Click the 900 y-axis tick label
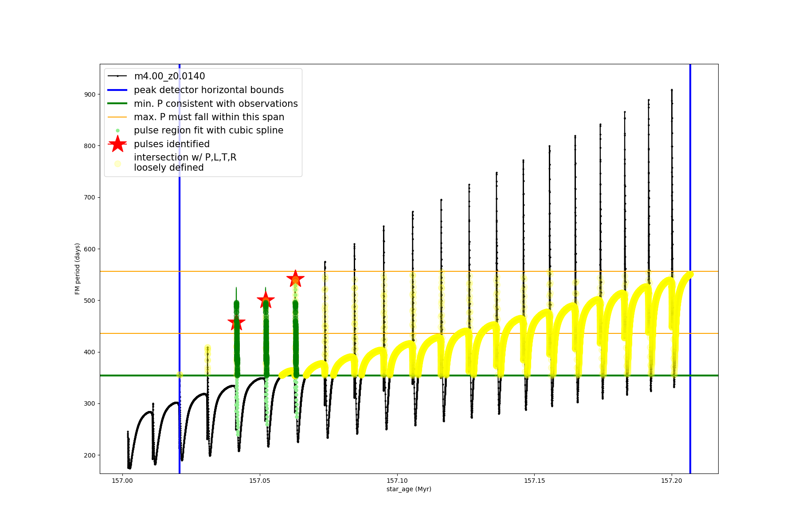798x532 pixels. (x=90, y=94)
